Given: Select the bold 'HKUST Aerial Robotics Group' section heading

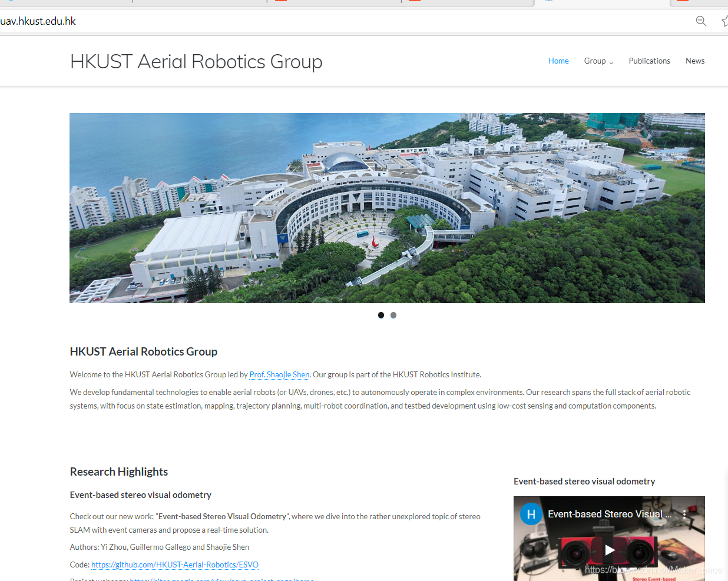Looking at the screenshot, I should click(144, 351).
